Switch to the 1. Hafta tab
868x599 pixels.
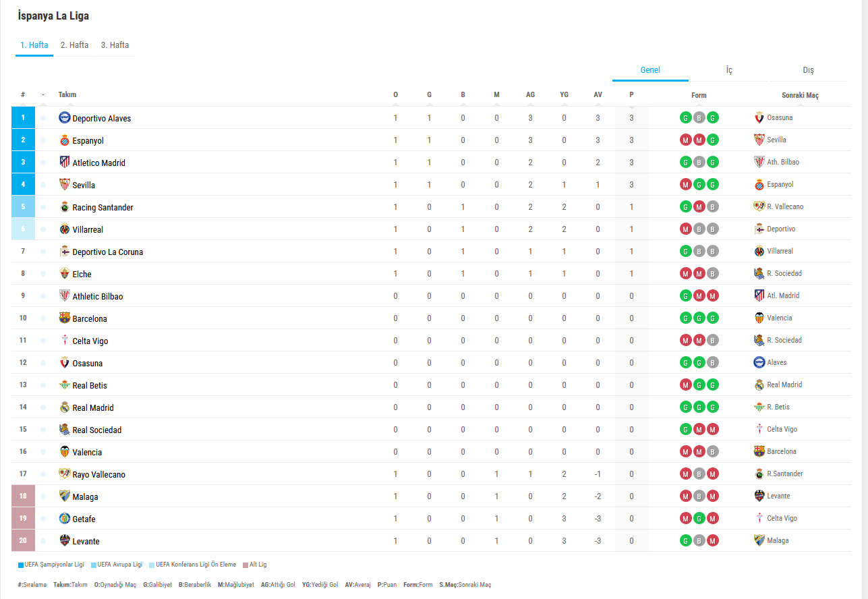(x=34, y=45)
